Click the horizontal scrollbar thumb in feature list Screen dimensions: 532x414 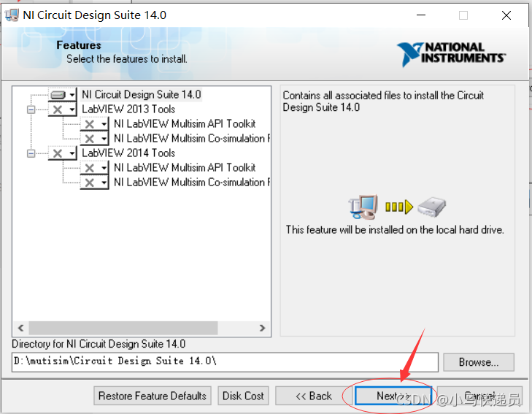click(x=123, y=328)
